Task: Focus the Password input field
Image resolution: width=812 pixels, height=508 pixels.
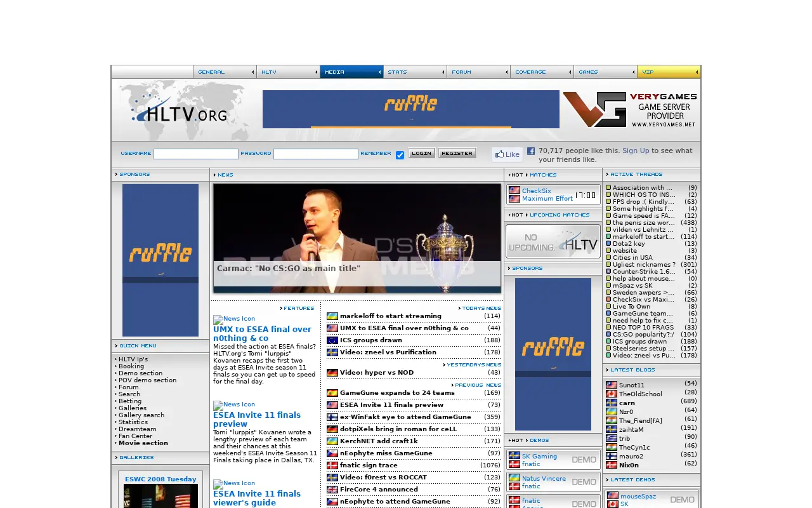Action: (316, 154)
